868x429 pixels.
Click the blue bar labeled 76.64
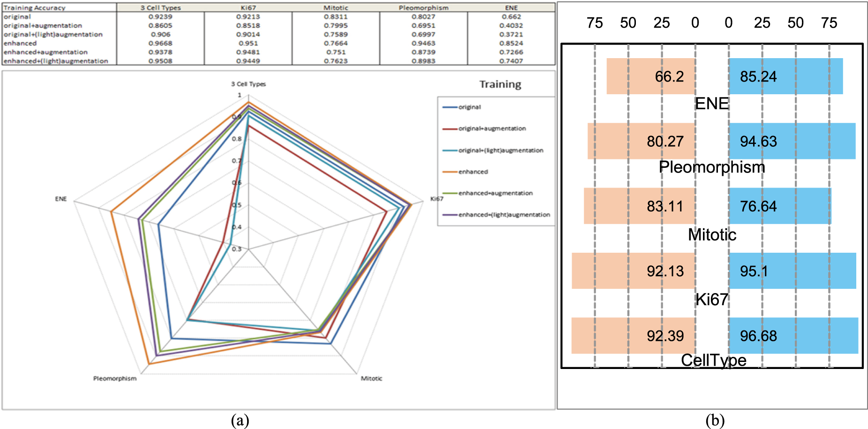click(x=780, y=206)
